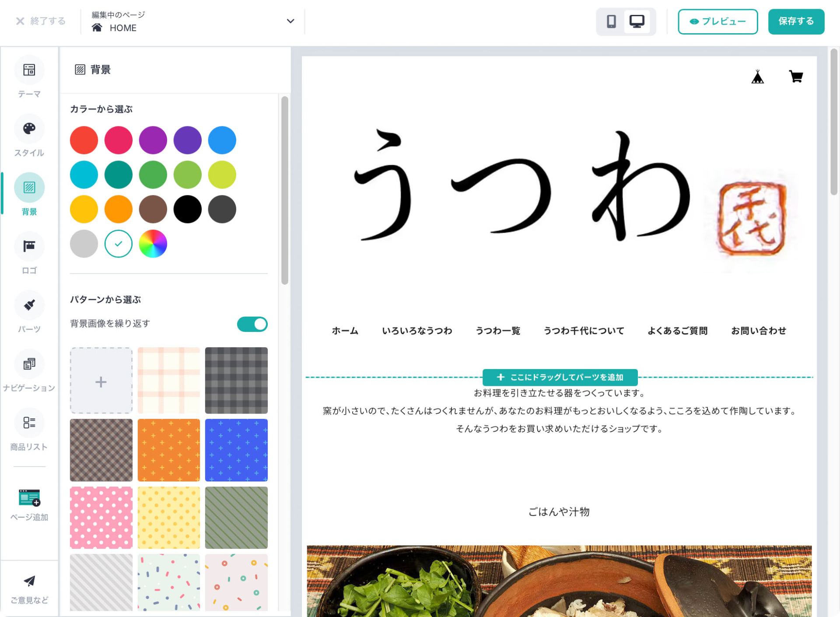840x617 pixels.
Task: Choose the brown diagonal check pattern
Action: tap(101, 450)
